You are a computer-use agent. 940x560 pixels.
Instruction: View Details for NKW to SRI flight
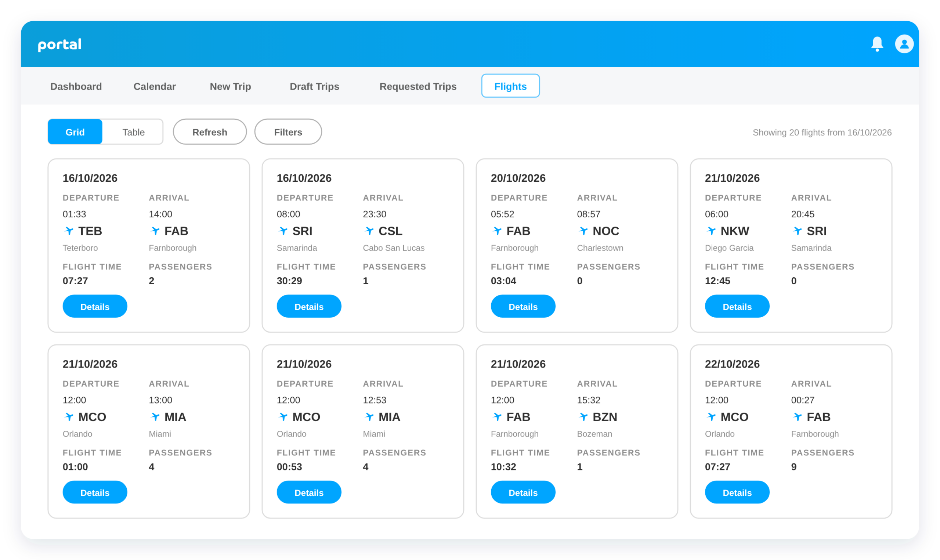[737, 306]
